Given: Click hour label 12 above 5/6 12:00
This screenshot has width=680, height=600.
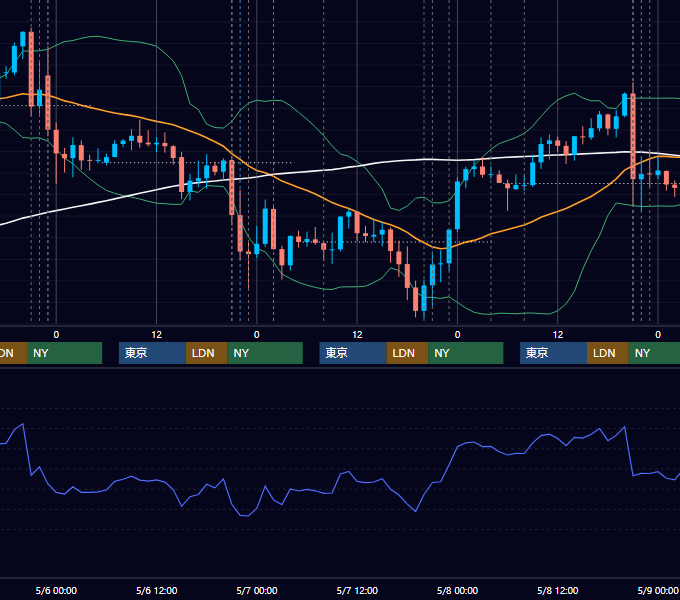Looking at the screenshot, I should [157, 335].
